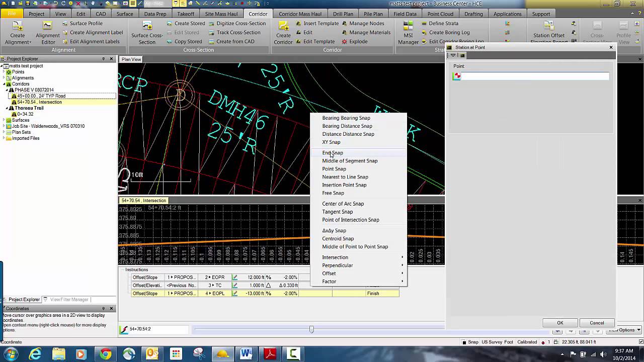Click OK in Station at Point dialog
The width and height of the screenshot is (644, 362).
tap(560, 323)
